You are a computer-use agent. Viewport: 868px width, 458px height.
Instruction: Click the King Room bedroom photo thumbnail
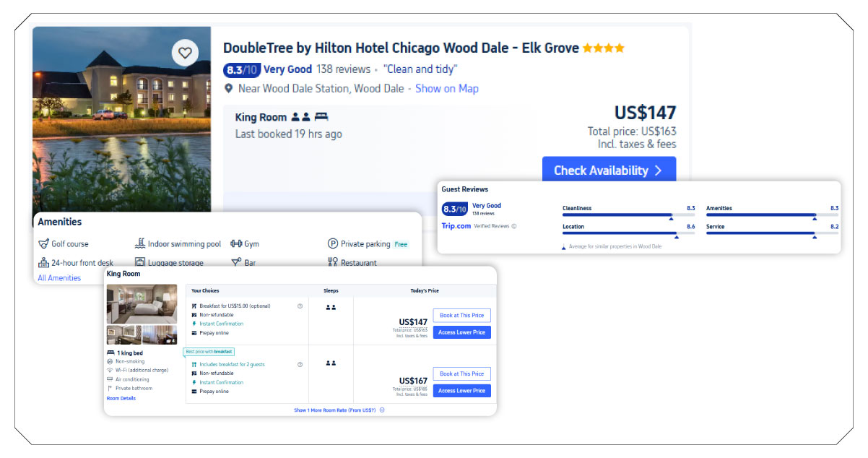pyautogui.click(x=142, y=303)
